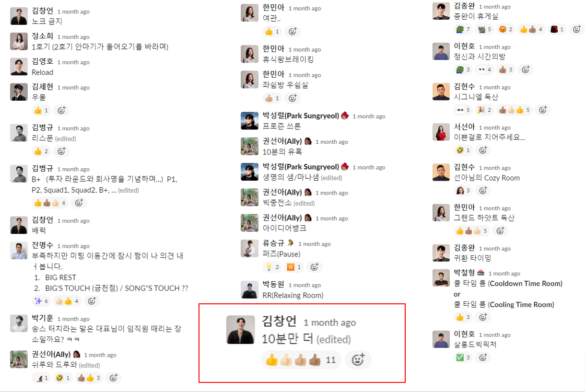Add reaction to 종완이 휴게실 message
The width and height of the screenshot is (585, 392).
pos(576,29)
